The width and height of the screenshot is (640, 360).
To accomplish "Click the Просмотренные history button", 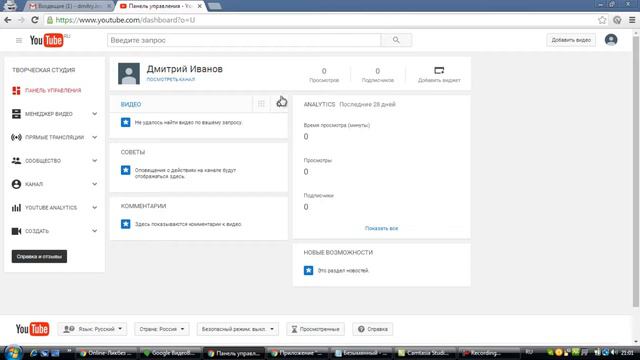I will click(x=315, y=329).
